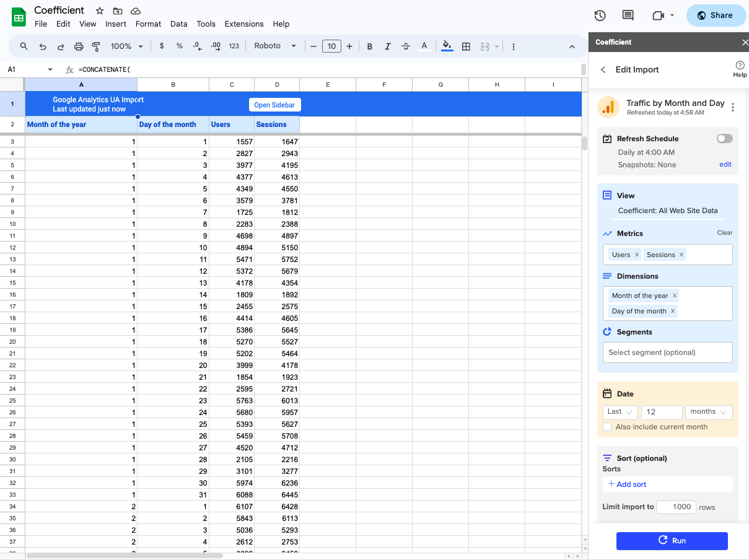Open the months unit dropdown
Viewport: 749px width, 560px height.
tap(709, 412)
